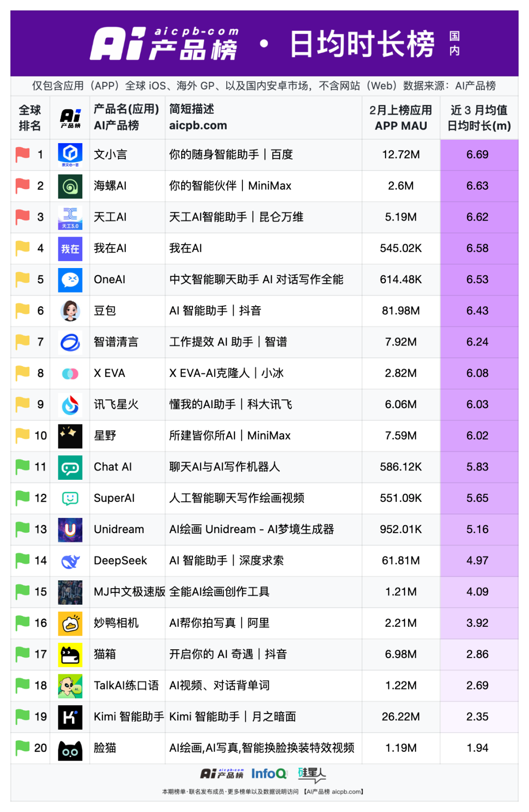
Task: Click the X EVA app icon
Action: tap(70, 373)
